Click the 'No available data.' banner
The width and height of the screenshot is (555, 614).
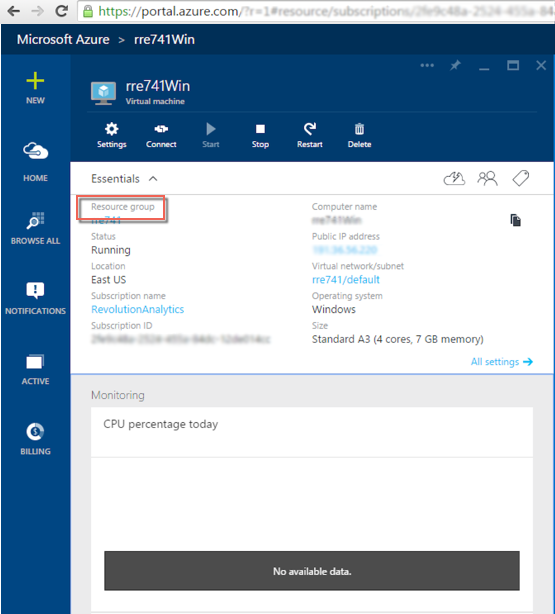tap(312, 571)
